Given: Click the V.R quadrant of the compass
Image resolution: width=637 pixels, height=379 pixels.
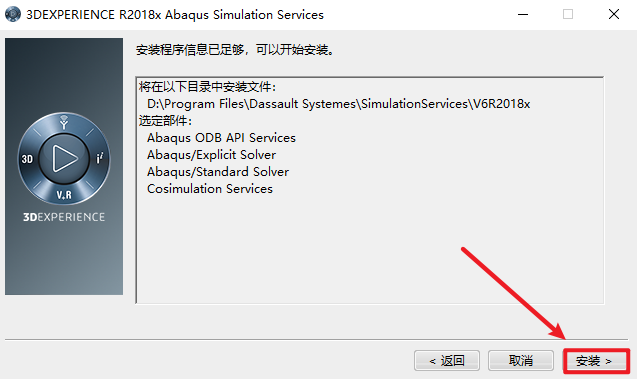Looking at the screenshot, I should [64, 195].
